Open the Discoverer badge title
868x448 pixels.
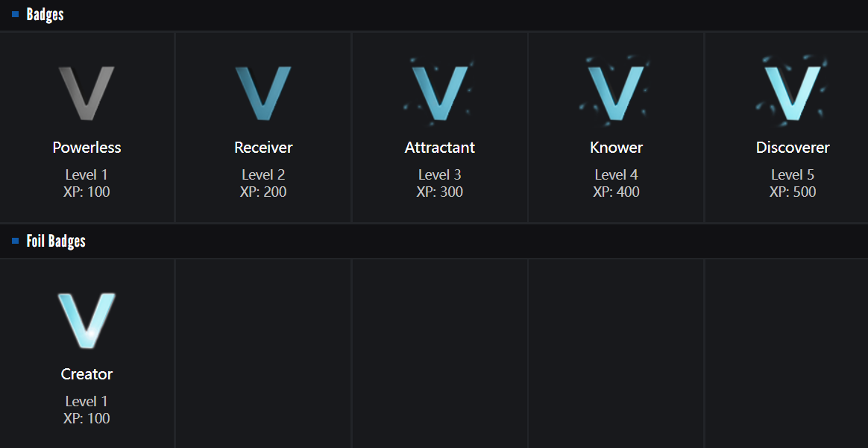click(x=793, y=148)
